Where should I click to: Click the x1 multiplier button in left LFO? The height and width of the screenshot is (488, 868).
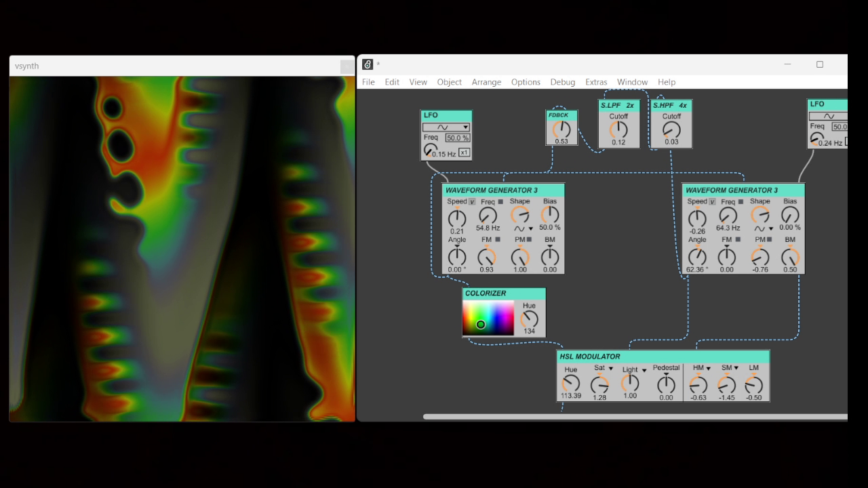[464, 152]
